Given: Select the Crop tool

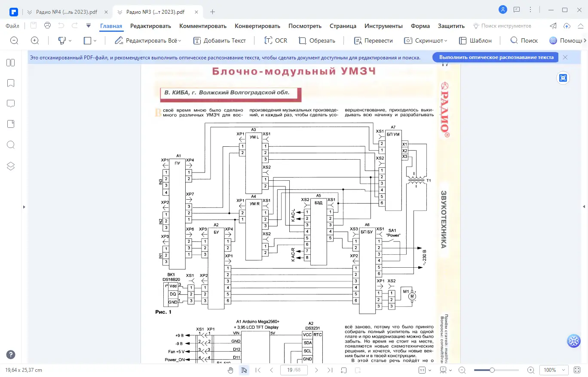Looking at the screenshot, I should 317,40.
